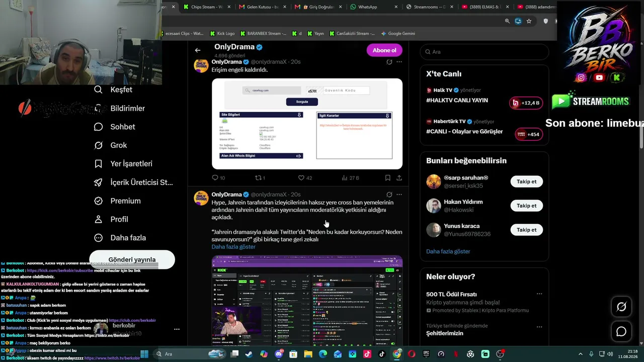Open the Kick Logo bookmark
This screenshot has height=362, width=644.
(222, 34)
